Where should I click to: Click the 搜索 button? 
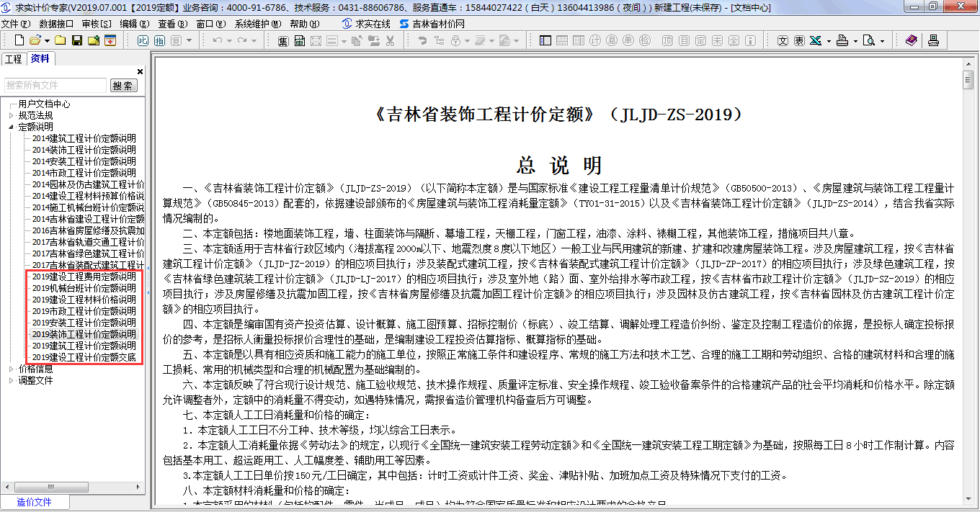point(124,86)
